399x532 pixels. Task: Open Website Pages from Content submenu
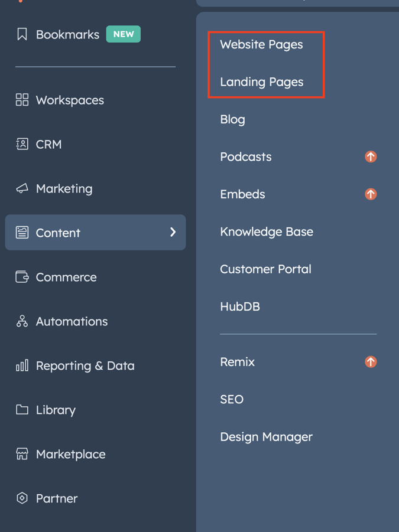click(x=261, y=44)
